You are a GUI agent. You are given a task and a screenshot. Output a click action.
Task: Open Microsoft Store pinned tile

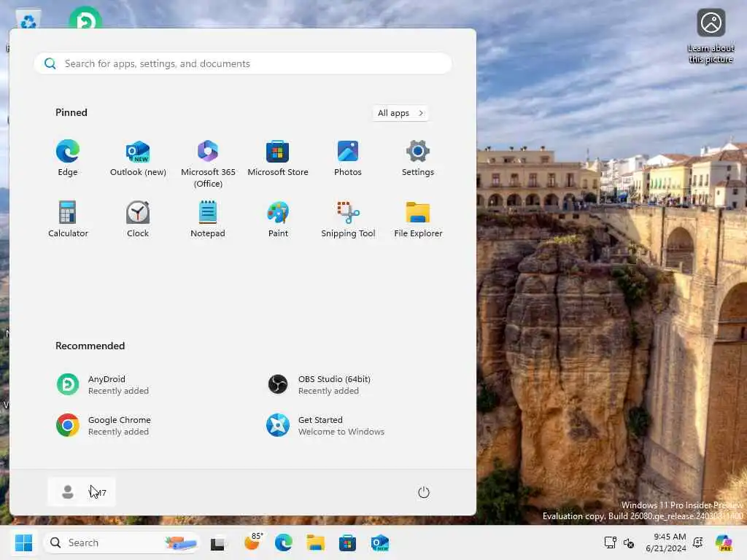click(278, 159)
